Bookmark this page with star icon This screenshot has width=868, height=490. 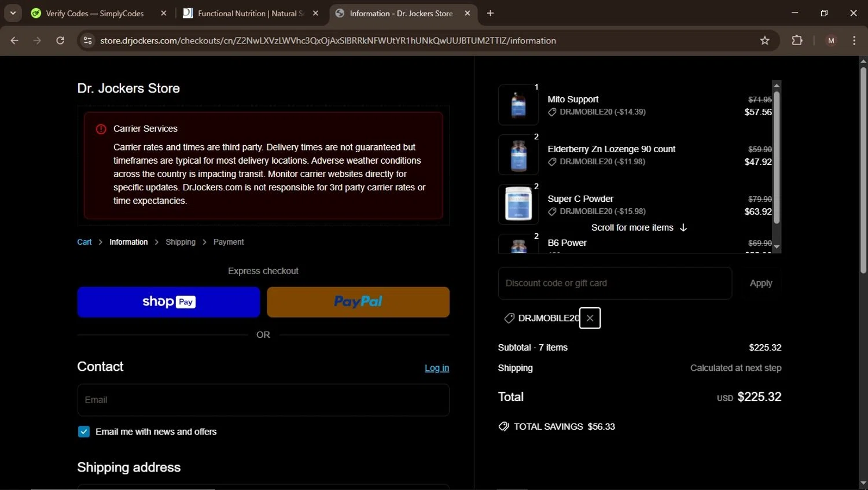765,40
